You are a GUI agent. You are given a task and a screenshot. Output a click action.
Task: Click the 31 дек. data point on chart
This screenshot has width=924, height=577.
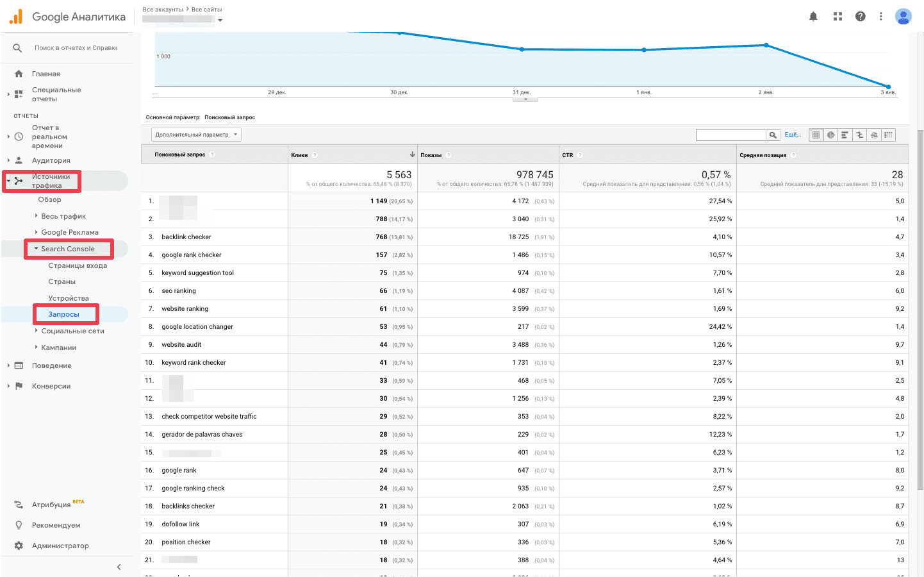(522, 49)
